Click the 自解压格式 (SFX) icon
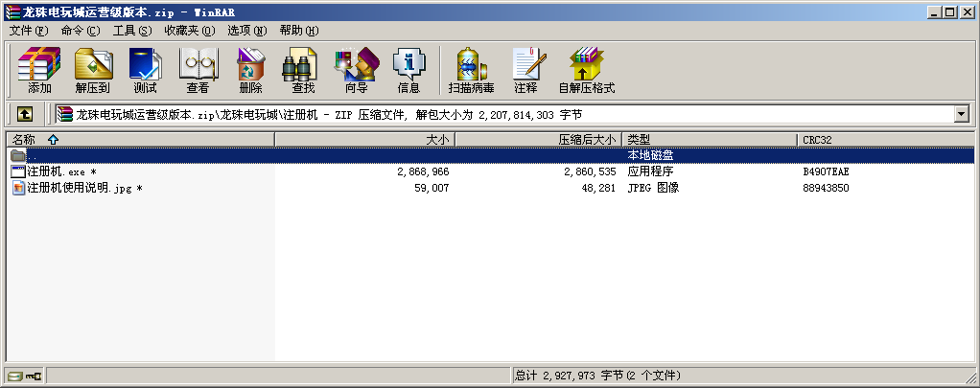This screenshot has width=980, height=388. point(586,71)
